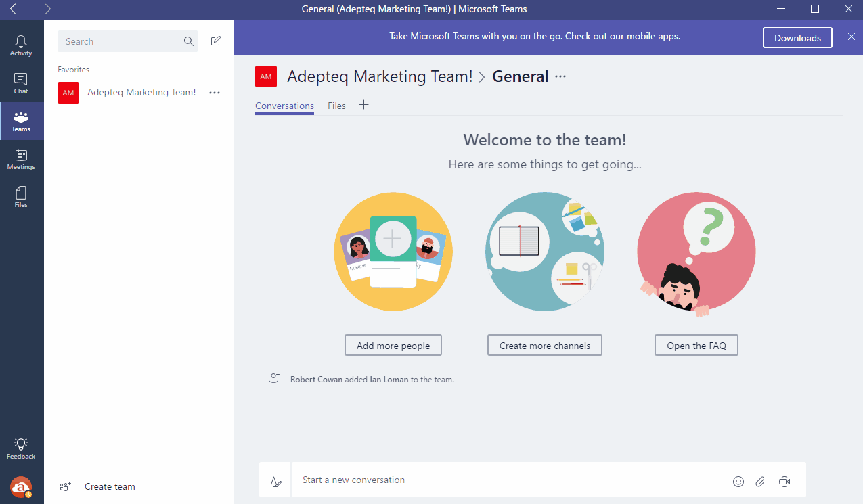Click the user profile avatar

(21, 487)
